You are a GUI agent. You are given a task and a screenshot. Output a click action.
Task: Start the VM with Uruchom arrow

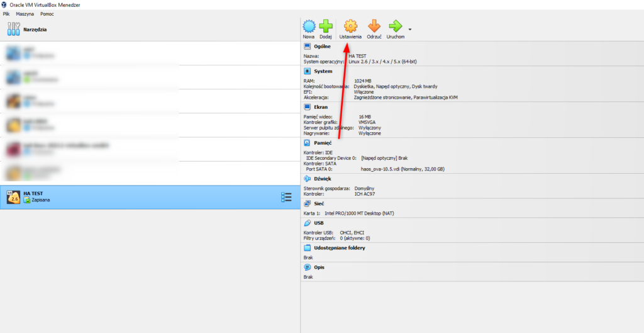(395, 26)
